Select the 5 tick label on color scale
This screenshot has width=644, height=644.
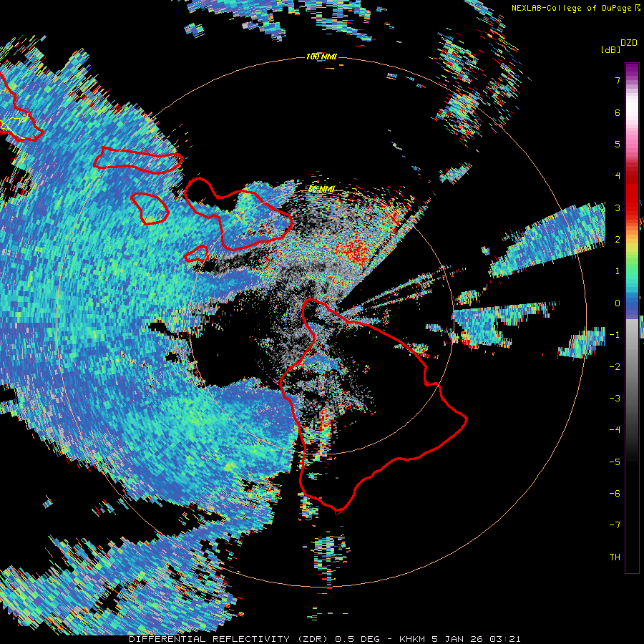618,144
